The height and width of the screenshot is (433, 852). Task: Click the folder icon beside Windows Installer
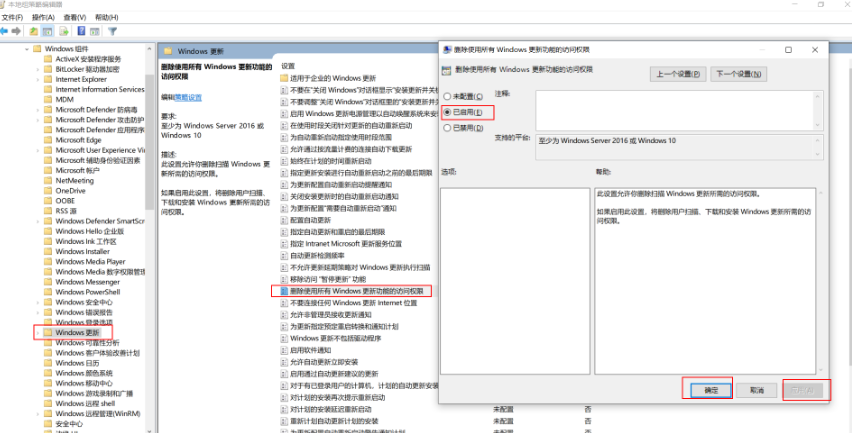(x=48, y=251)
